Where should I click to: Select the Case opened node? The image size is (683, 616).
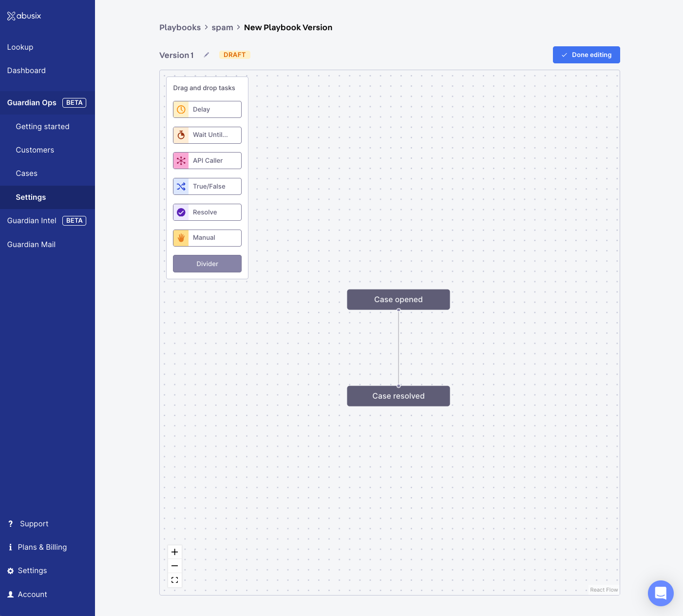[398, 299]
